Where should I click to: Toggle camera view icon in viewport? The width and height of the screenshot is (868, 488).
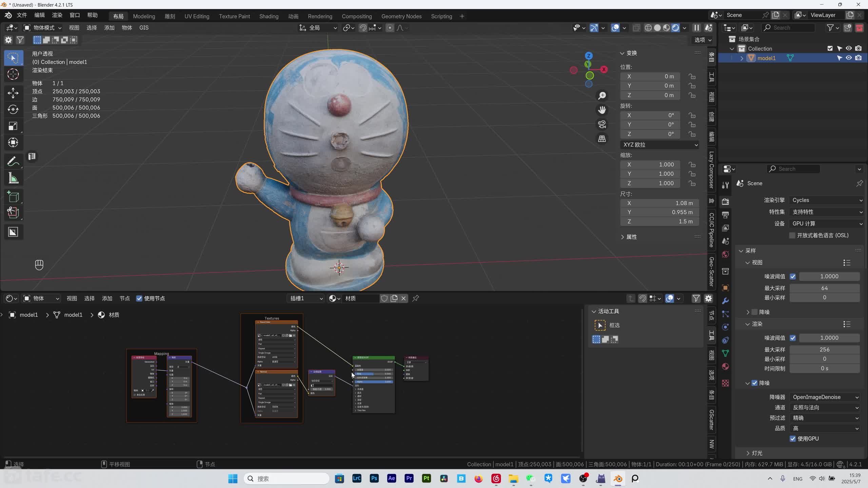click(x=602, y=124)
